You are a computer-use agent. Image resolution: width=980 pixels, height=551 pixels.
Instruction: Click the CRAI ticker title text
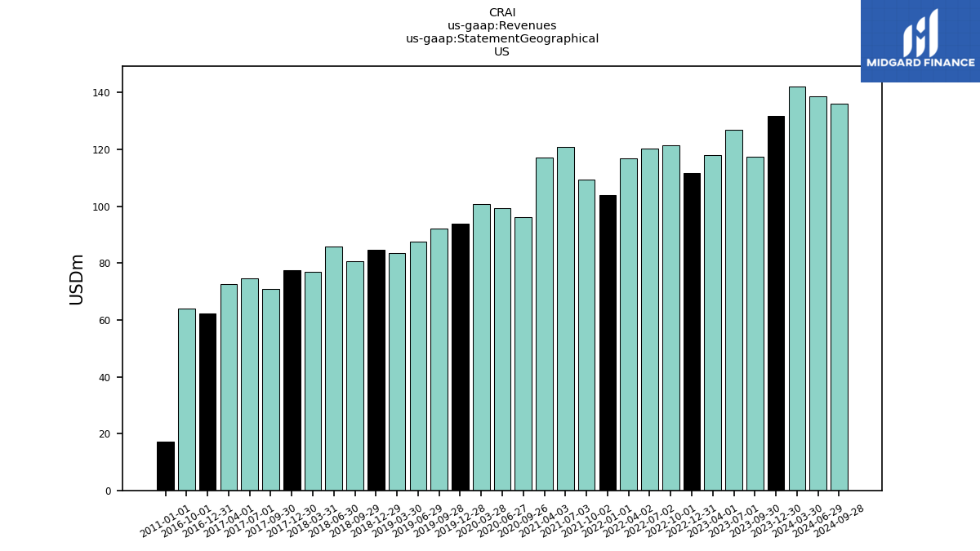pyautogui.click(x=502, y=13)
